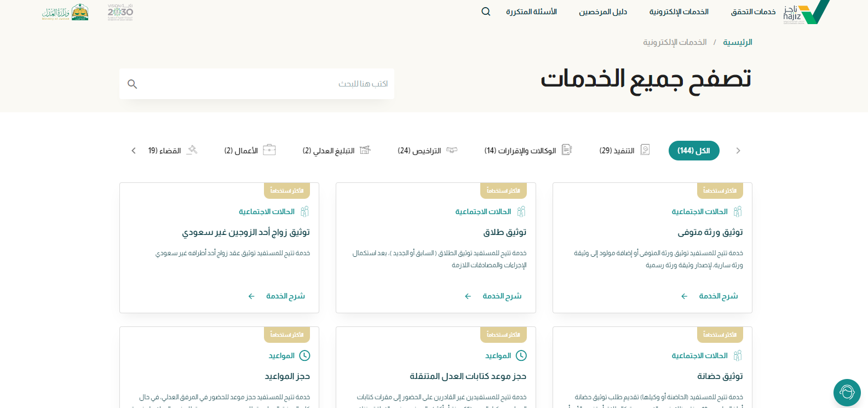Image resolution: width=868 pixels, height=408 pixels.
Task: Click the Vision 2030 logo
Action: [x=120, y=12]
